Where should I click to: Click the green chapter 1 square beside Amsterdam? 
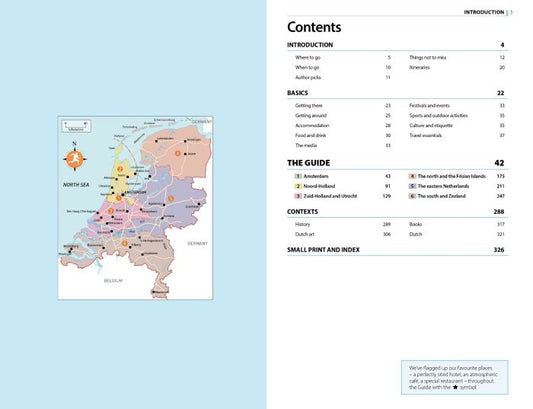click(x=298, y=176)
